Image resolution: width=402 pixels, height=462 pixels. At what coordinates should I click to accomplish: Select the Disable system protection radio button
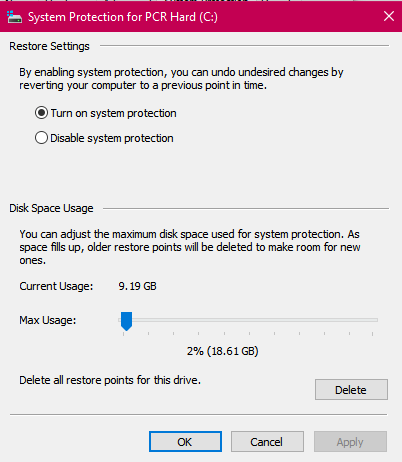41,138
